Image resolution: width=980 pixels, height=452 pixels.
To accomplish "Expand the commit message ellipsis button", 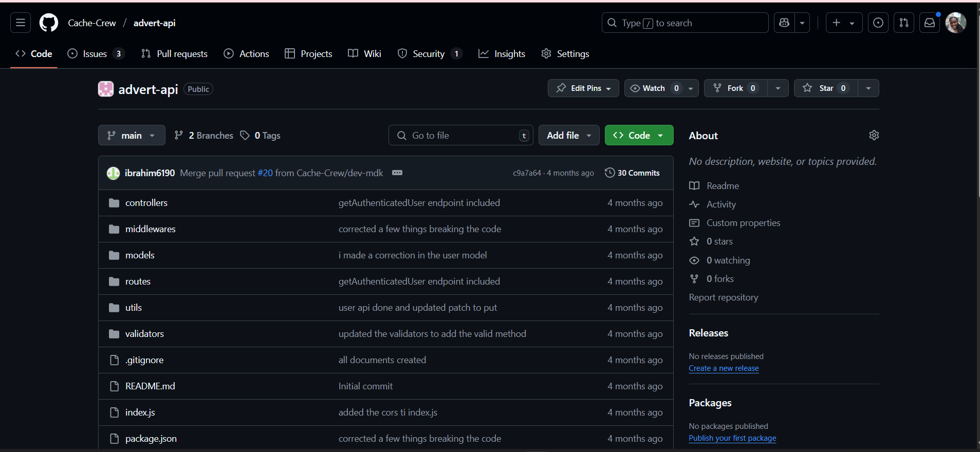I will 397,173.
